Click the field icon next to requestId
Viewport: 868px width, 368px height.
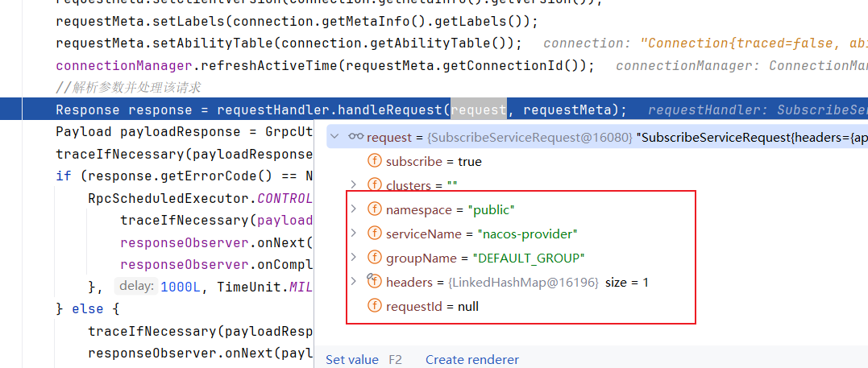click(374, 306)
